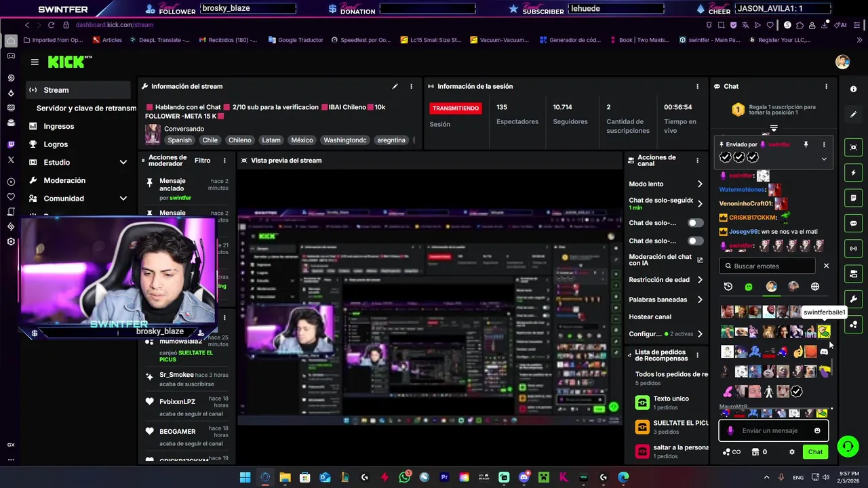Open session information three-dot menu
The width and height of the screenshot is (868, 488).
coord(697,86)
